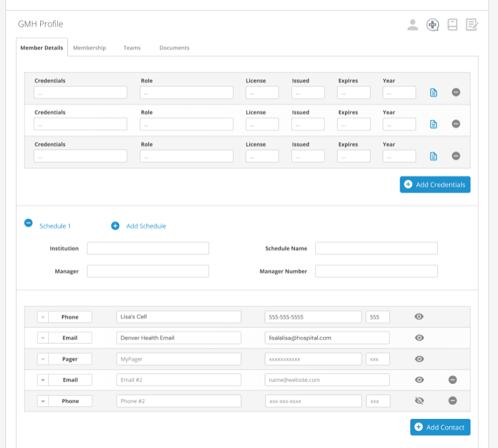Viewport: 498px width, 448px height.
Task: Toggle visibility of Denver Health Email
Action: pyautogui.click(x=419, y=338)
